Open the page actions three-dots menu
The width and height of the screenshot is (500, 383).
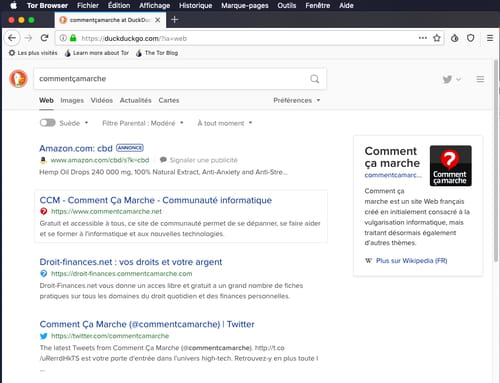pos(423,38)
